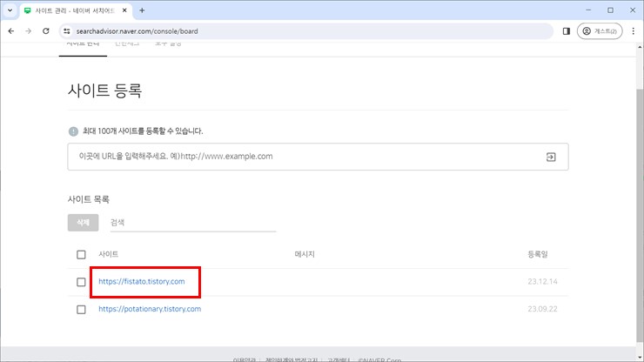Focus the URL registration input field

pos(318,157)
